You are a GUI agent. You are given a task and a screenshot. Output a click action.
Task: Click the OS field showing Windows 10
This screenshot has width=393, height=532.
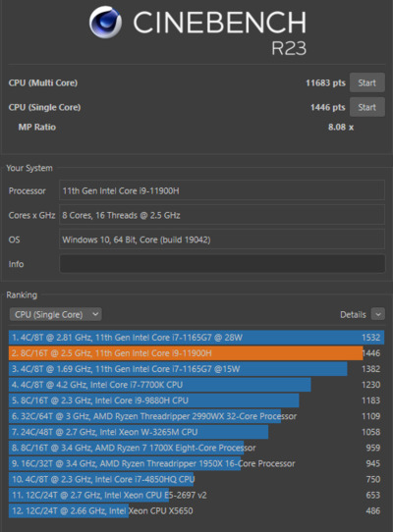pos(222,239)
